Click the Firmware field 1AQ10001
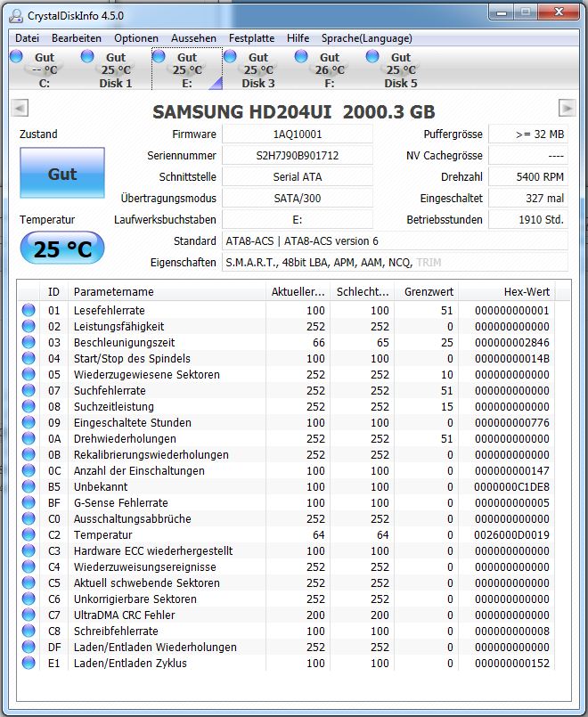588x717 pixels. (x=298, y=134)
